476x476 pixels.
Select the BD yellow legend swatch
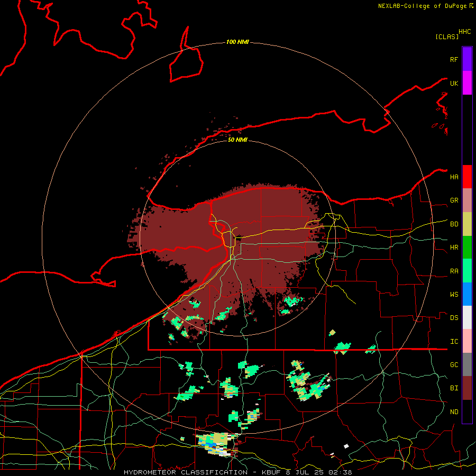tap(467, 224)
